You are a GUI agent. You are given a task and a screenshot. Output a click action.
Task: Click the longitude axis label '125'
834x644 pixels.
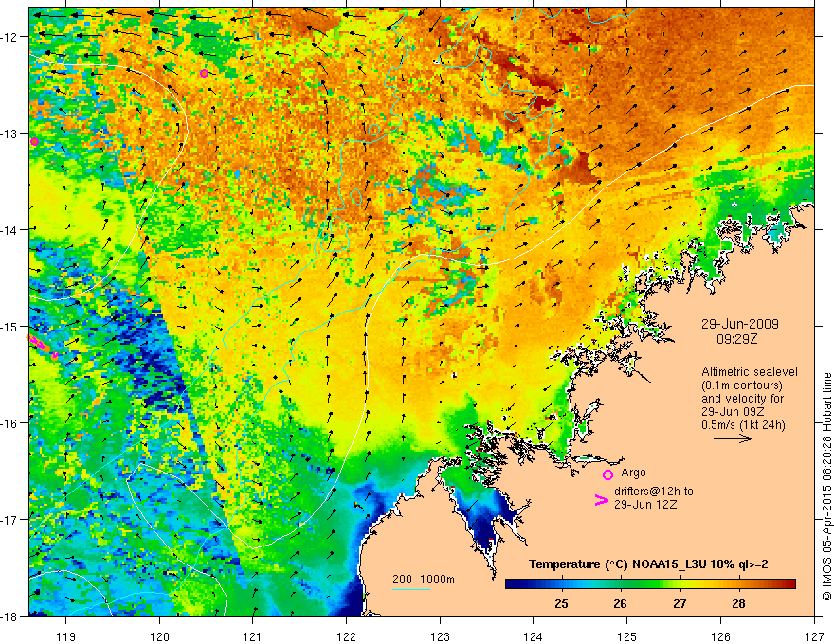click(x=627, y=636)
